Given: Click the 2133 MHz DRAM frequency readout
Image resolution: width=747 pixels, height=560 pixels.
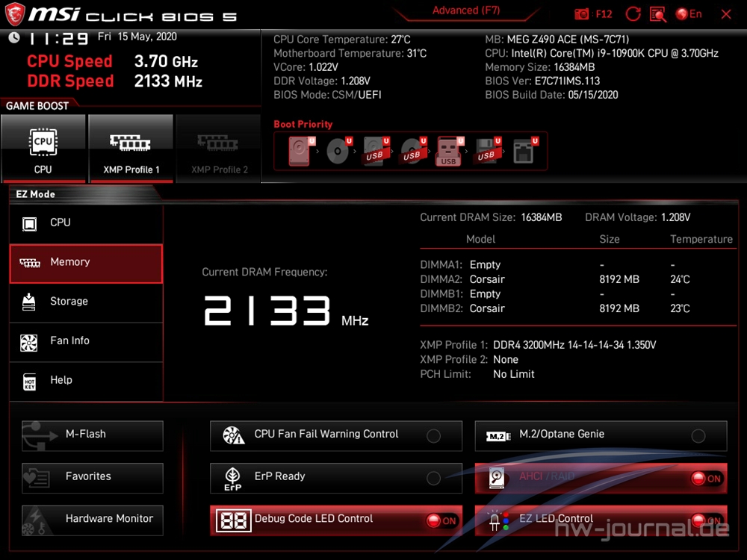Looking at the screenshot, I should 286,311.
